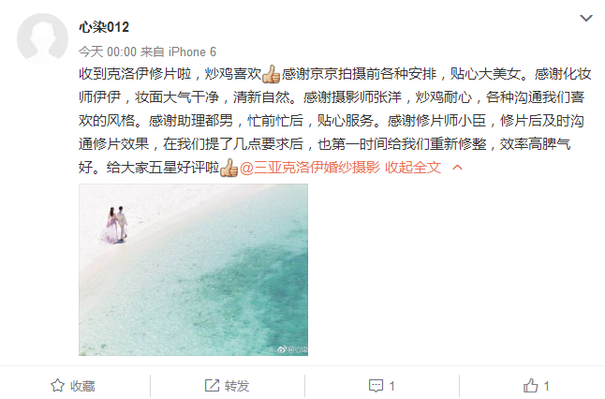This screenshot has height=399, width=605.
Task: Click thumbs-up emoji after 五星好评啦
Action: pyautogui.click(x=229, y=167)
